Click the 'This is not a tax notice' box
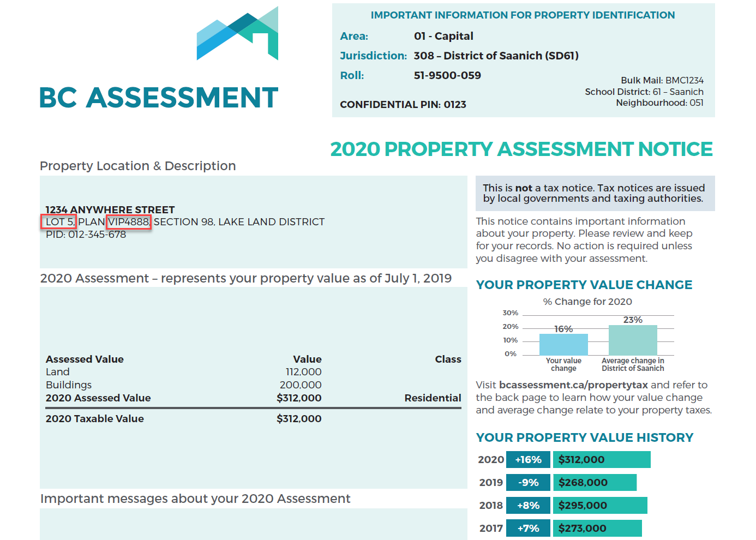Screen dimensions: 756x540 [x=595, y=193]
